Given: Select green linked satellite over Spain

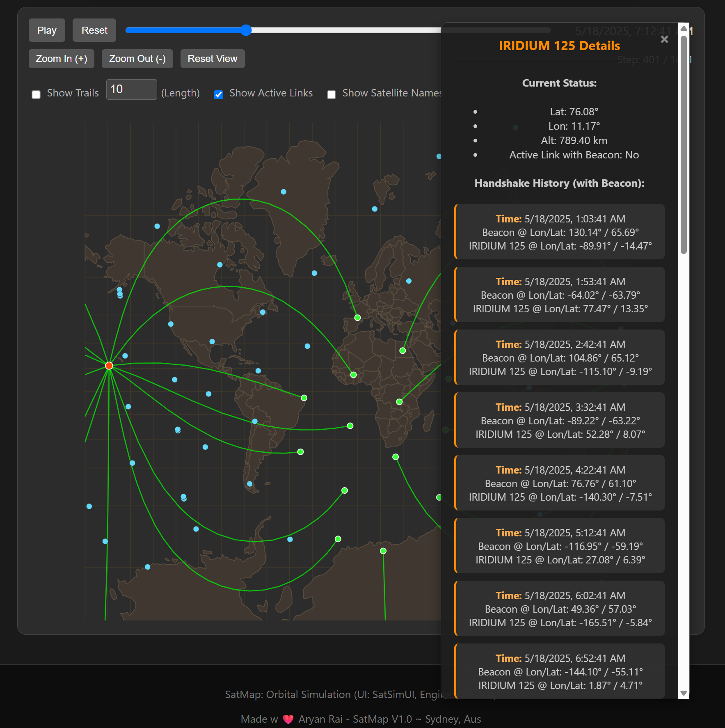Looking at the screenshot, I should pyautogui.click(x=357, y=318).
